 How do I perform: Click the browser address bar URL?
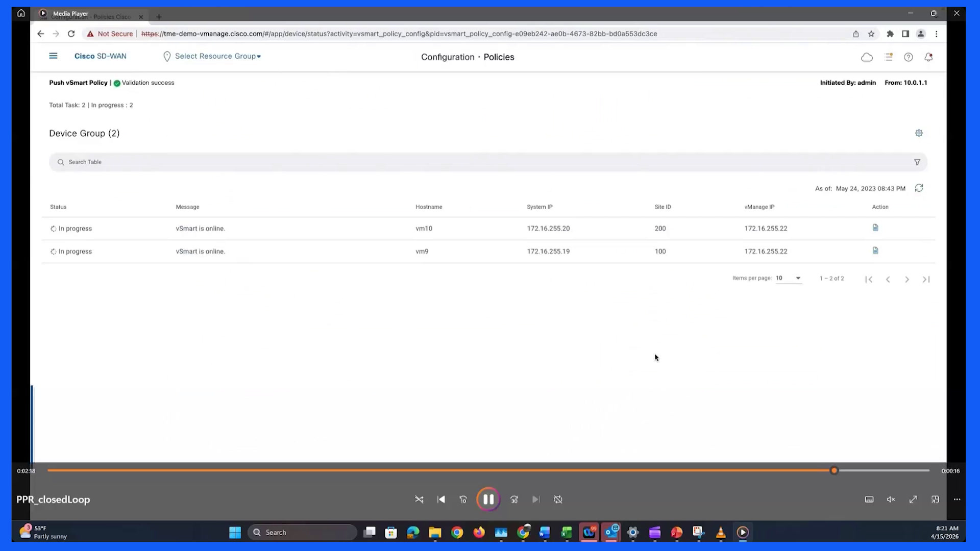coord(399,34)
